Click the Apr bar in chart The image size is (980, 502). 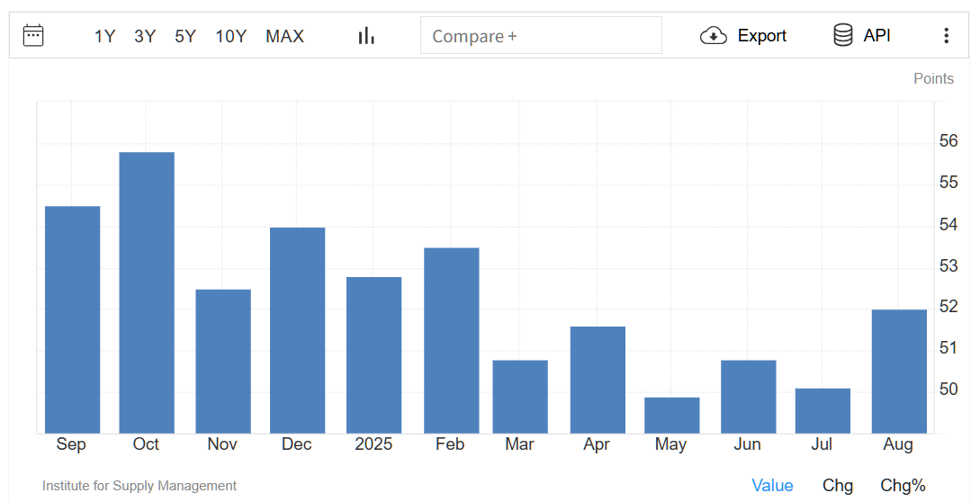[x=598, y=380]
